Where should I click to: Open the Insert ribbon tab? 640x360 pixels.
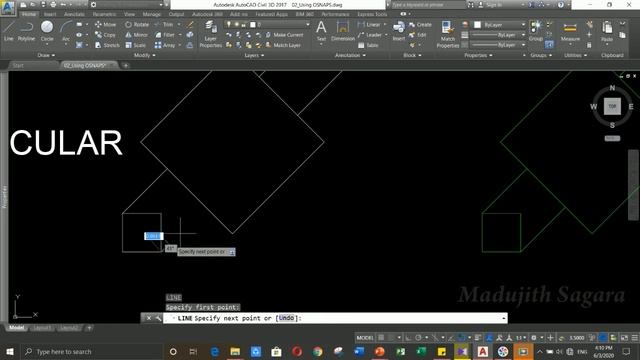(50, 14)
